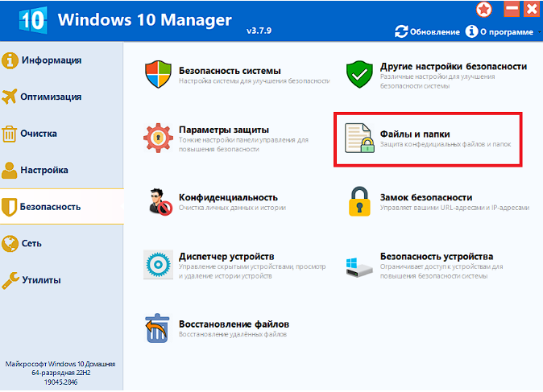Click the Восстановление файлов recycle icon

coord(158,328)
